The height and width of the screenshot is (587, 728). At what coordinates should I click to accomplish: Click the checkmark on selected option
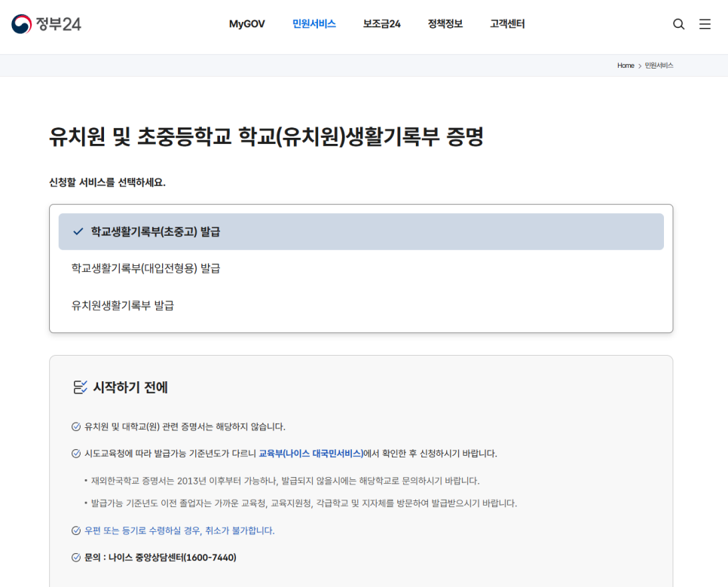click(78, 231)
